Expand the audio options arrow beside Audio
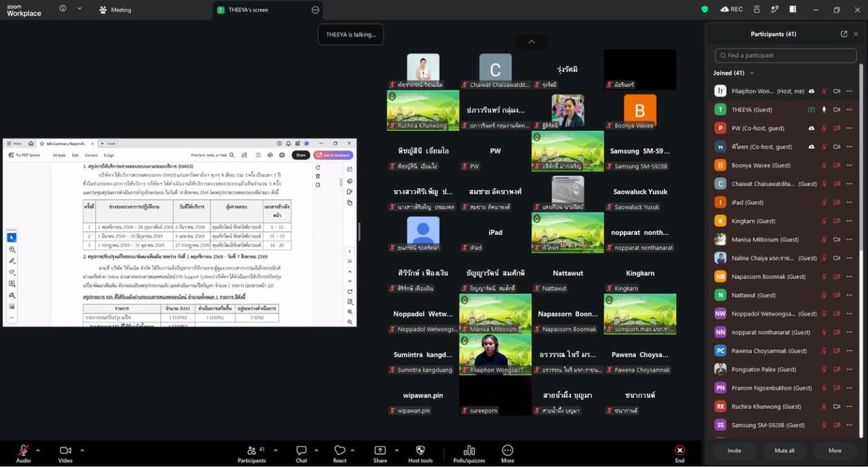The height and width of the screenshot is (467, 868). click(38, 450)
